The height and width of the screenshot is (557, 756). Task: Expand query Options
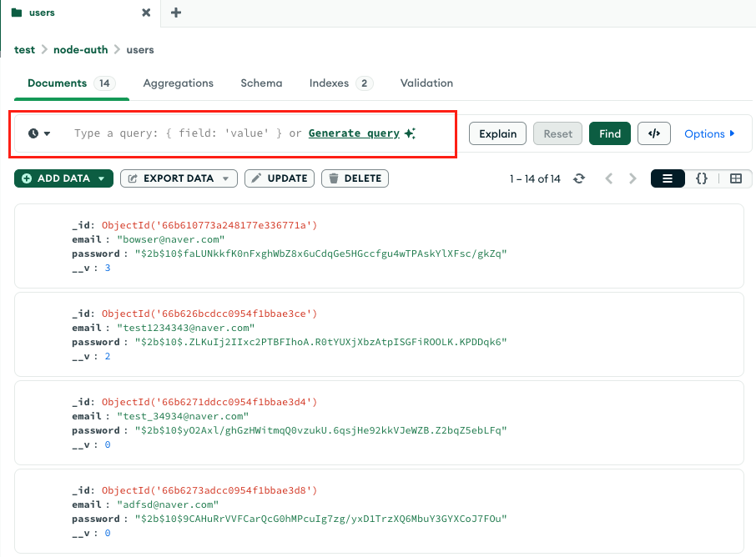pyautogui.click(x=709, y=133)
